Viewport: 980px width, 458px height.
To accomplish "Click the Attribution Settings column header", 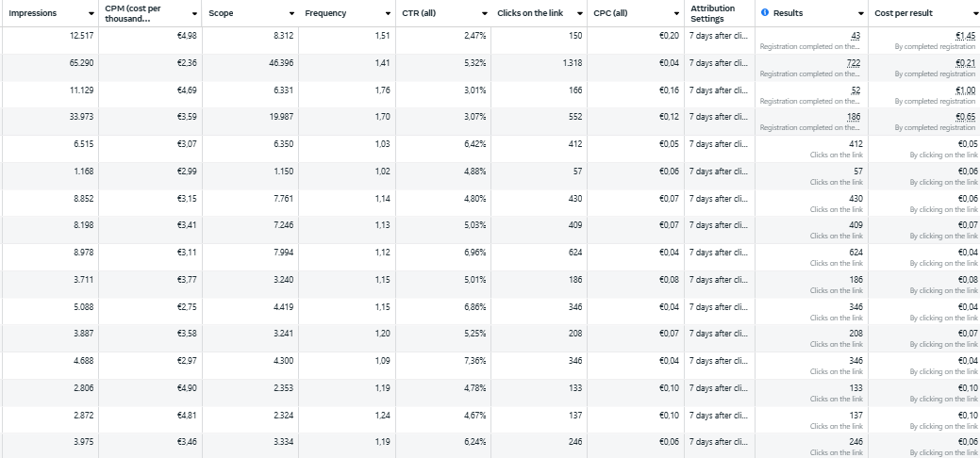I will [712, 13].
